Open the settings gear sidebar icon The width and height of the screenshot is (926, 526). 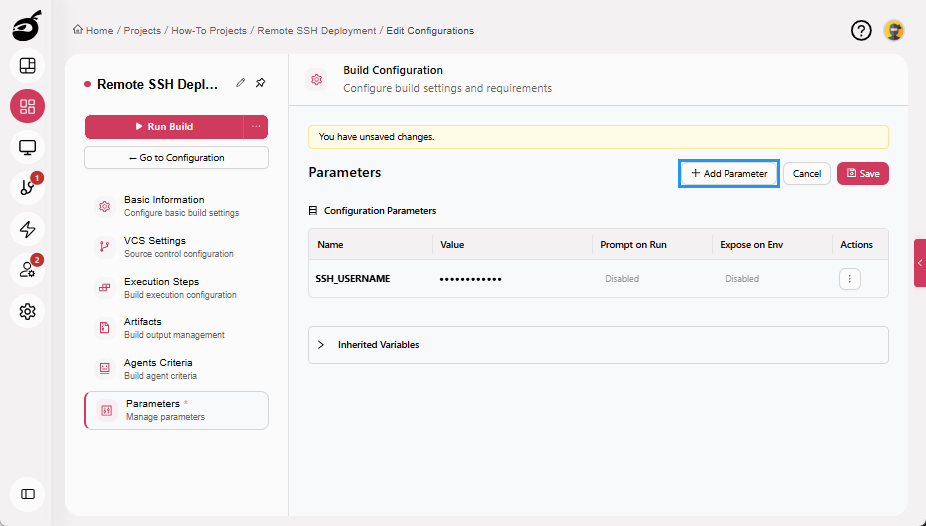click(x=27, y=312)
